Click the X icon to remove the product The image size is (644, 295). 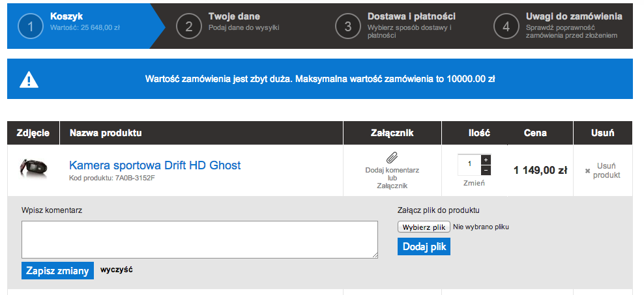click(x=587, y=171)
